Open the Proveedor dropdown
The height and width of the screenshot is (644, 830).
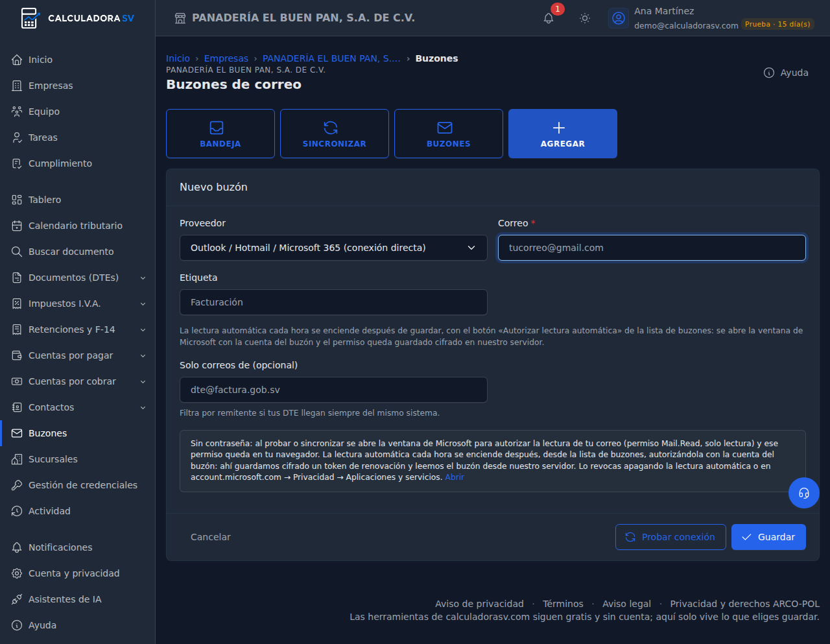[333, 248]
